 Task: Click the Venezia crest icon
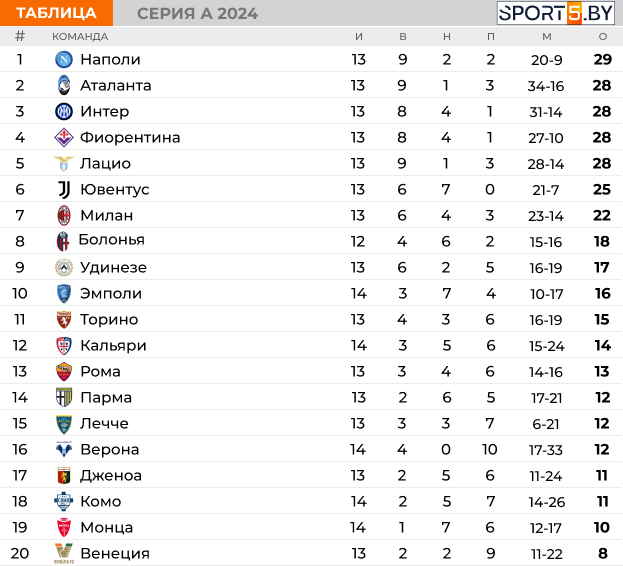coord(64,553)
